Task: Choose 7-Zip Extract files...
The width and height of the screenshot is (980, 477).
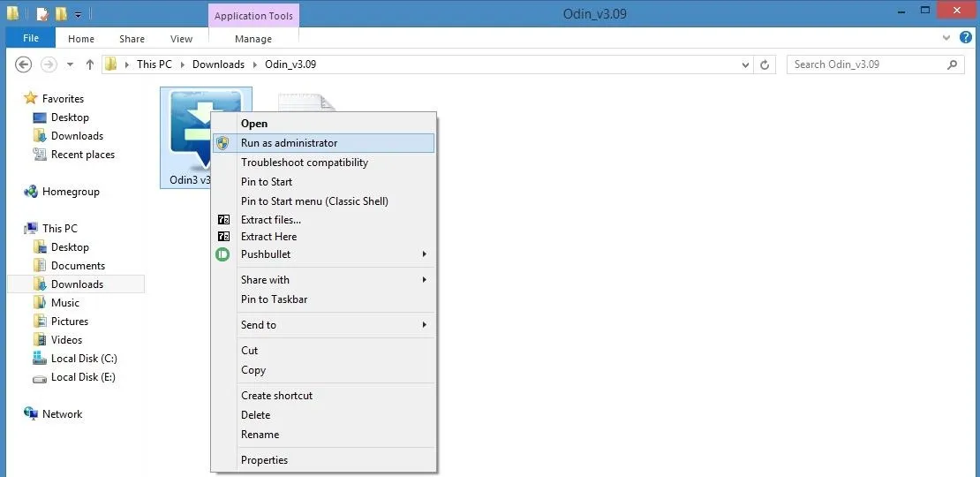Action: (x=323, y=220)
